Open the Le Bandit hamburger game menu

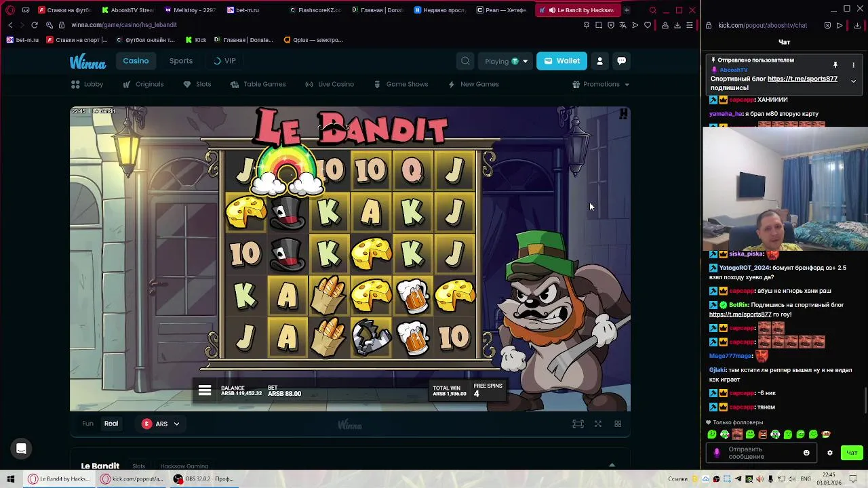(x=205, y=390)
